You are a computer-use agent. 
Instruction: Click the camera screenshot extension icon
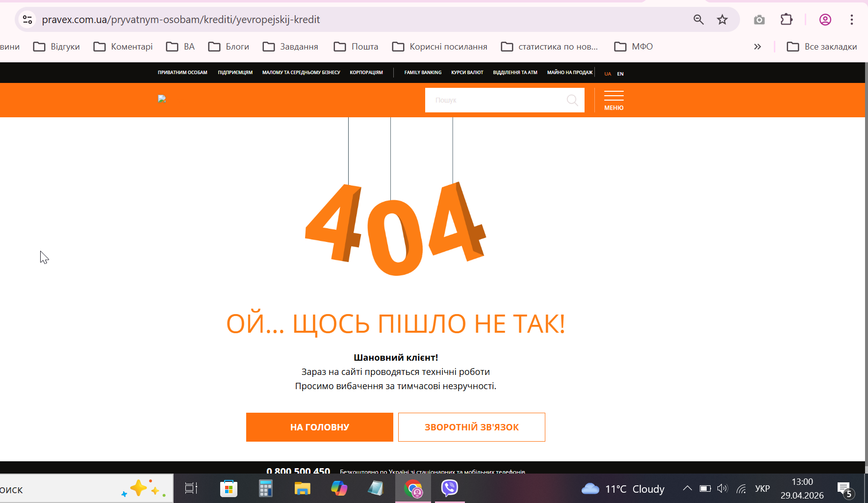pos(759,20)
